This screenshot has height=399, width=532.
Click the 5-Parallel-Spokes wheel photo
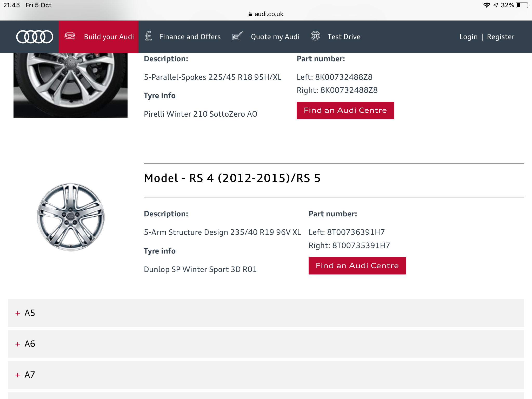(x=70, y=85)
